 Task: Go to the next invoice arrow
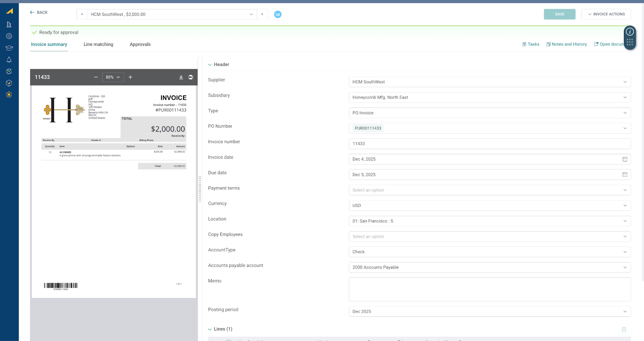pos(262,14)
